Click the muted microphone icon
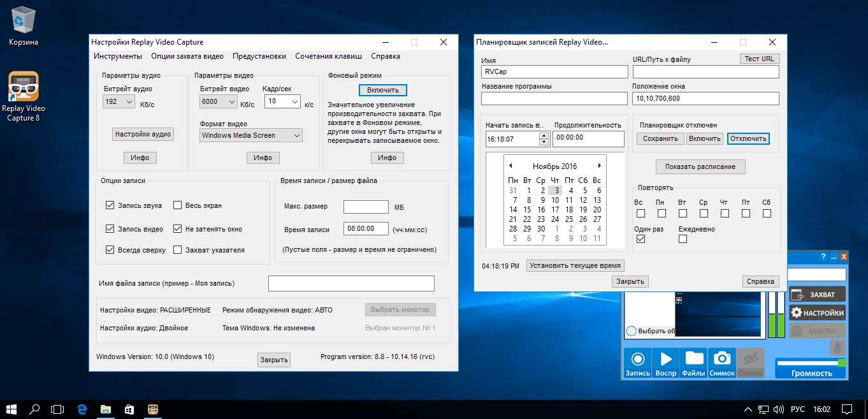The image size is (868, 419). (837, 348)
